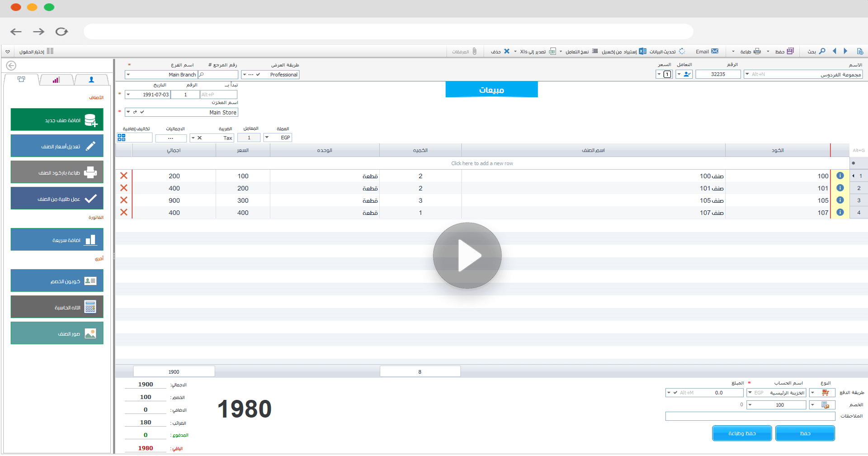The image size is (868, 456).
Task: Click edit item prices (تعديل أسعار الصنف)
Action: pos(57,146)
